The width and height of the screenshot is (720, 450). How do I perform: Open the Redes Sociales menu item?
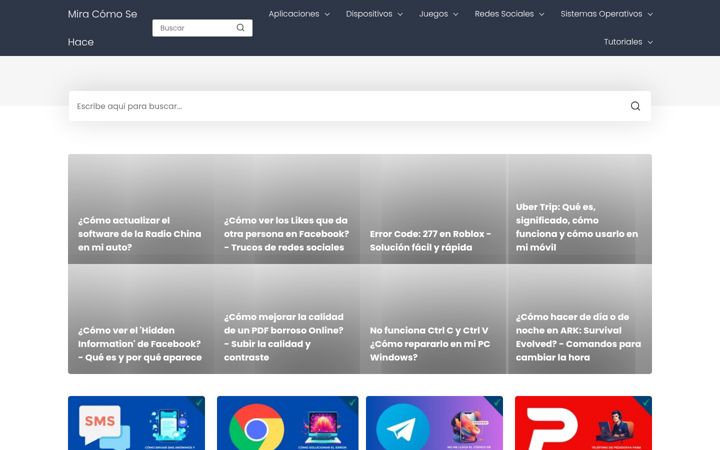point(504,14)
